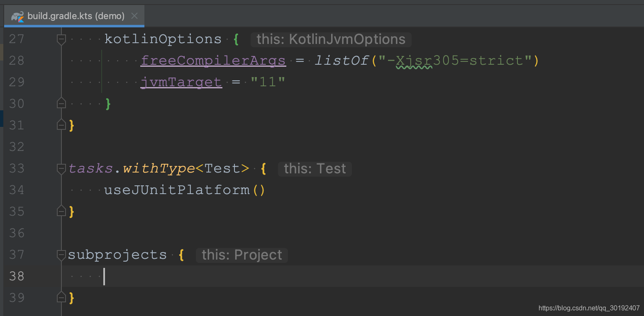
Task: Place the caret on the empty line 38
Action: coord(353,276)
